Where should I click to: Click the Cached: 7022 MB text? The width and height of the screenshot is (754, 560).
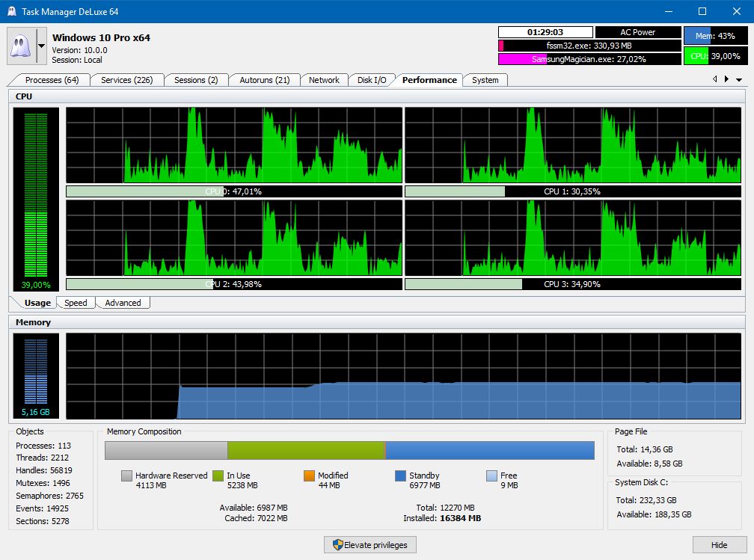(x=256, y=518)
